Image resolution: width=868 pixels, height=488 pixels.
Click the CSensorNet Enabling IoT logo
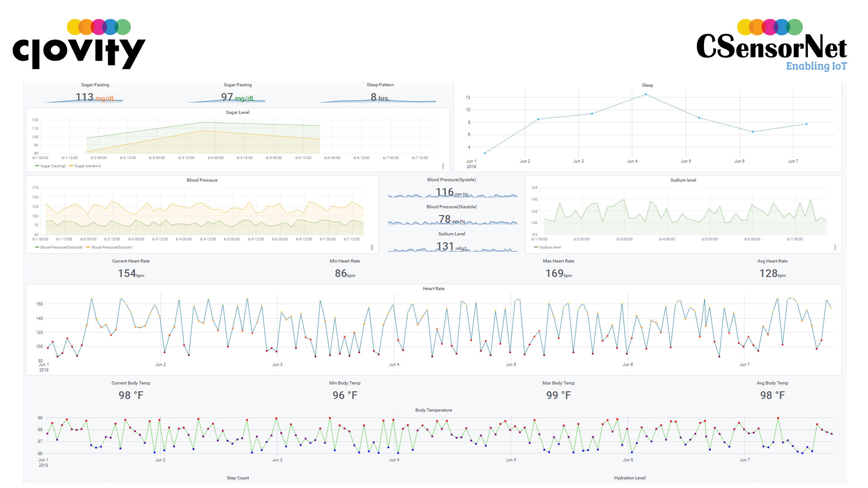[771, 45]
